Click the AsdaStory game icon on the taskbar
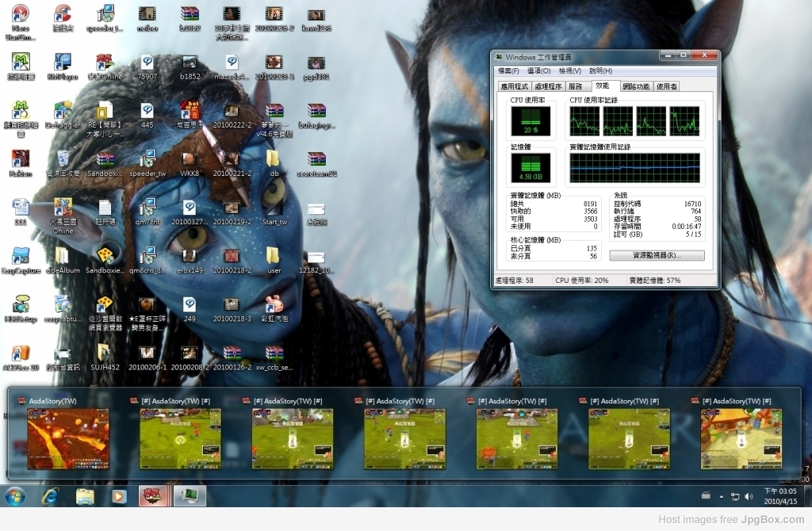812x531 pixels. tap(153, 496)
